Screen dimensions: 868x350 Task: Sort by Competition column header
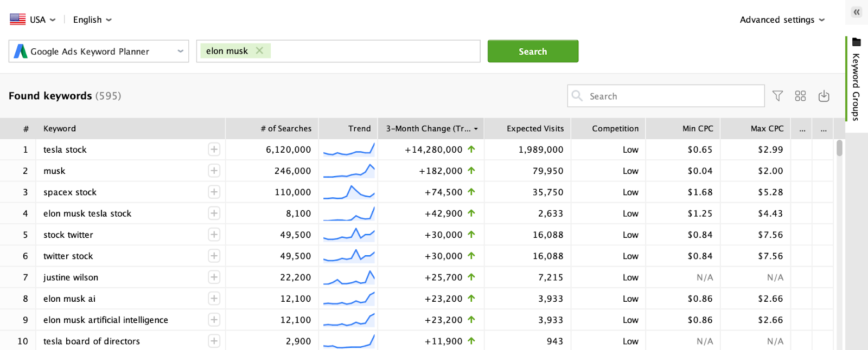[608, 128]
